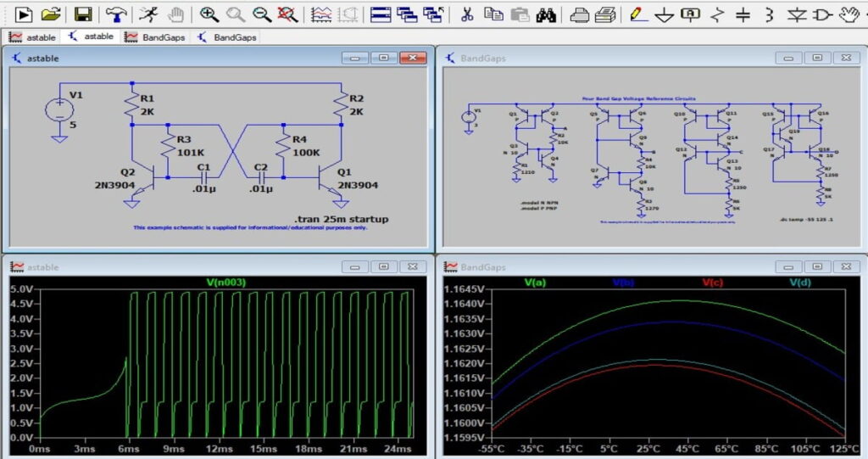Select the Copy tool icon
Viewport: 868px width, 459px height.
493,14
